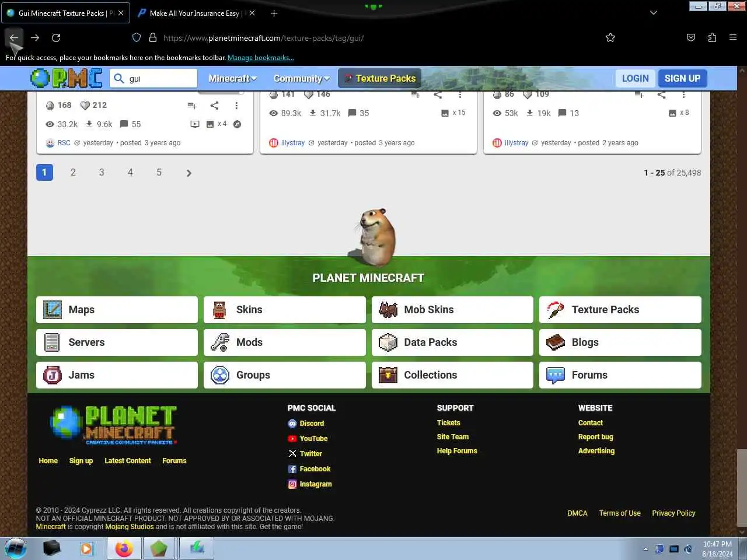Viewport: 747px width, 560px height.
Task: Open the Data Packs category button
Action: coord(452,342)
